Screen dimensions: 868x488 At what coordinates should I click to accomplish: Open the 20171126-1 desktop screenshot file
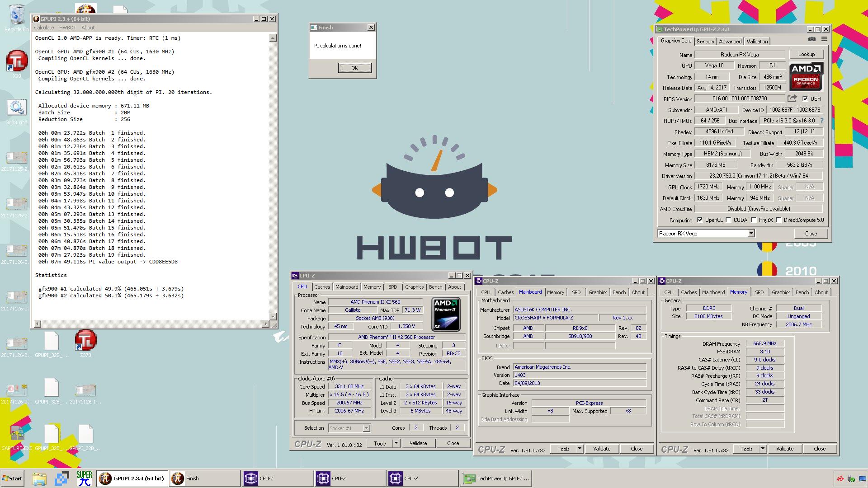(85, 392)
